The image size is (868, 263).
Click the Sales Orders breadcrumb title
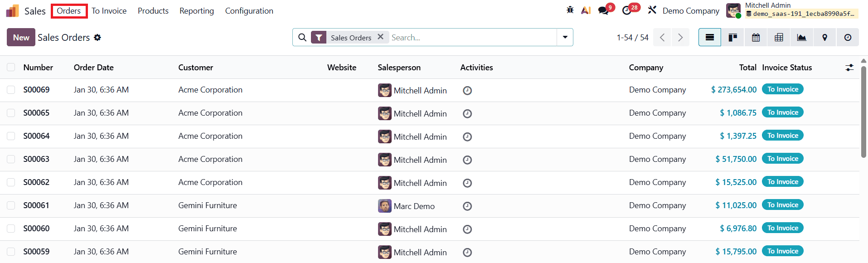[64, 38]
